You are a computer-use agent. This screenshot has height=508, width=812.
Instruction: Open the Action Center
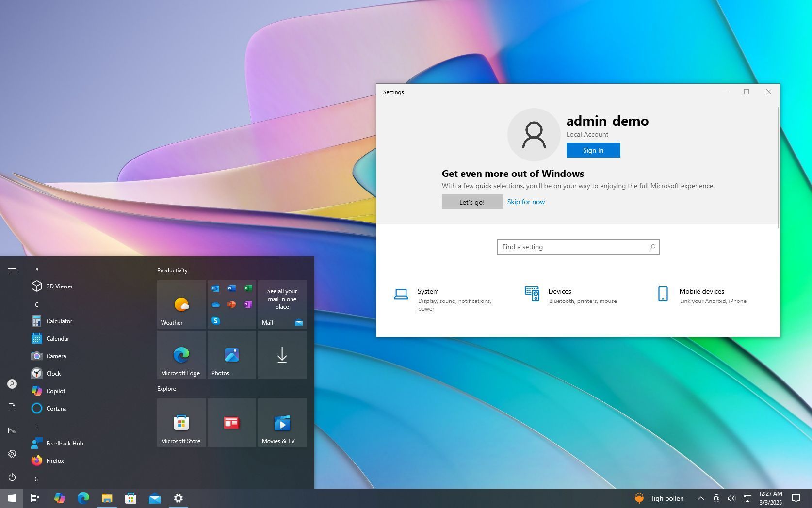coord(797,498)
